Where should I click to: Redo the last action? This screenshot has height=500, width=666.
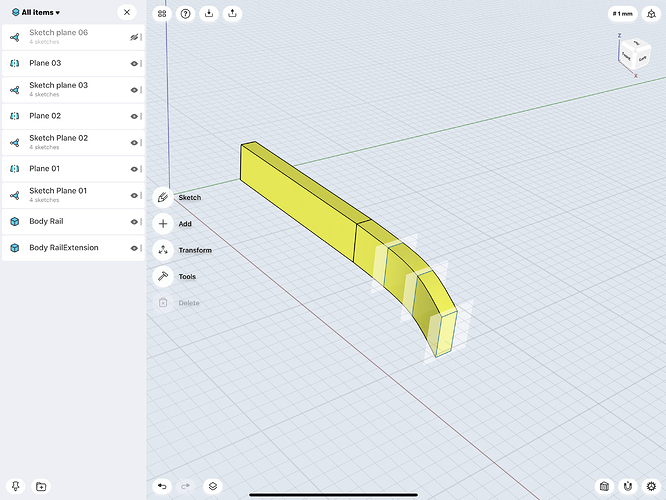click(x=185, y=486)
